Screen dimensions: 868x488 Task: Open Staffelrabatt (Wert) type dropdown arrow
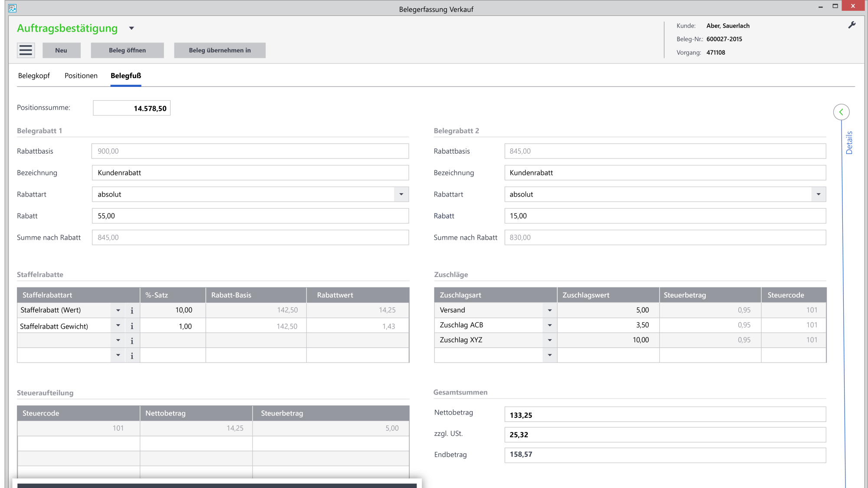tap(118, 310)
